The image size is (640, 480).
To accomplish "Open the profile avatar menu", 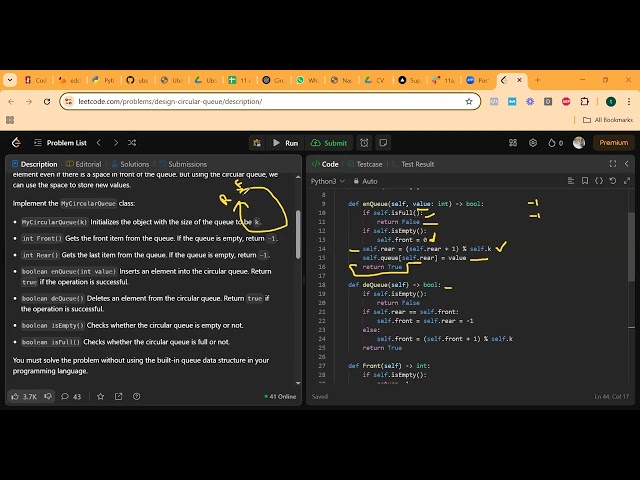I will (579, 142).
